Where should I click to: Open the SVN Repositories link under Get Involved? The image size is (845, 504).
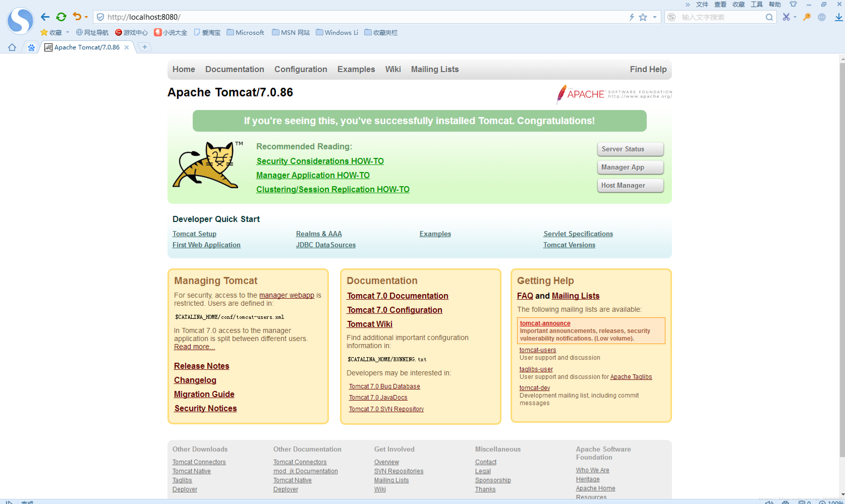[x=399, y=471]
